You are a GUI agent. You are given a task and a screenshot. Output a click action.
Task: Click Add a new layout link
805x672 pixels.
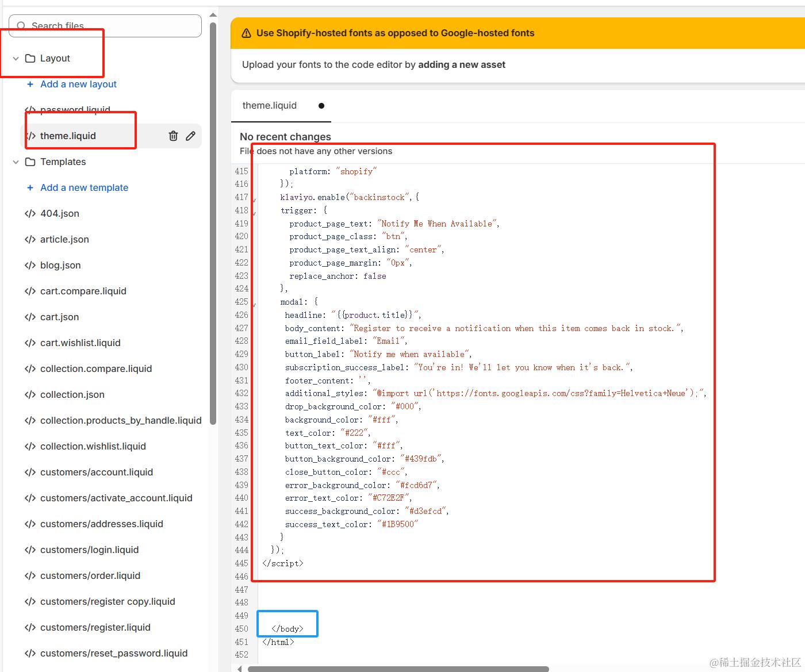(78, 84)
